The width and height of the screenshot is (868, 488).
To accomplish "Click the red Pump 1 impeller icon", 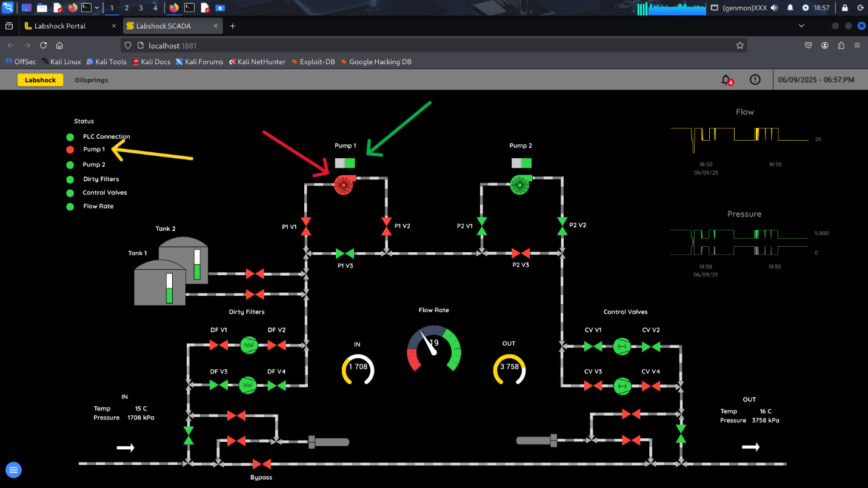I will coord(343,184).
